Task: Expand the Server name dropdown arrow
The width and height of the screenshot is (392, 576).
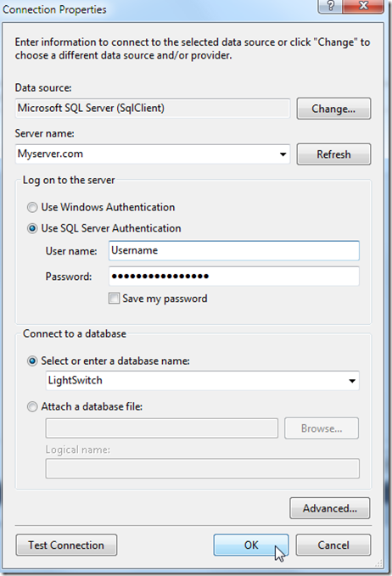Action: [283, 154]
